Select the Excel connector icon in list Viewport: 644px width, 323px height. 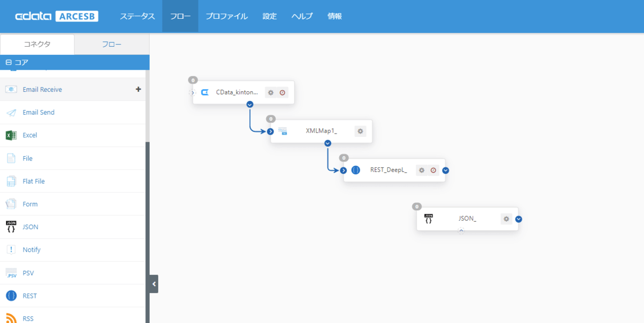(11, 135)
